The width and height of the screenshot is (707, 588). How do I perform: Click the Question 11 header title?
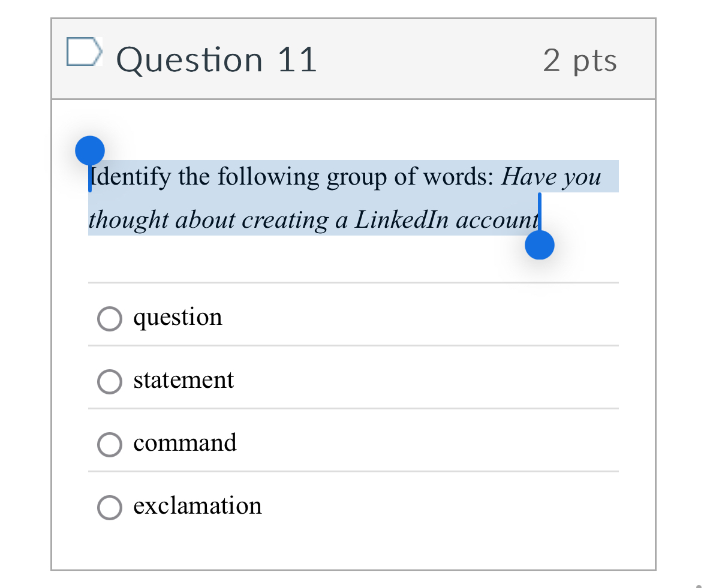coord(216,59)
